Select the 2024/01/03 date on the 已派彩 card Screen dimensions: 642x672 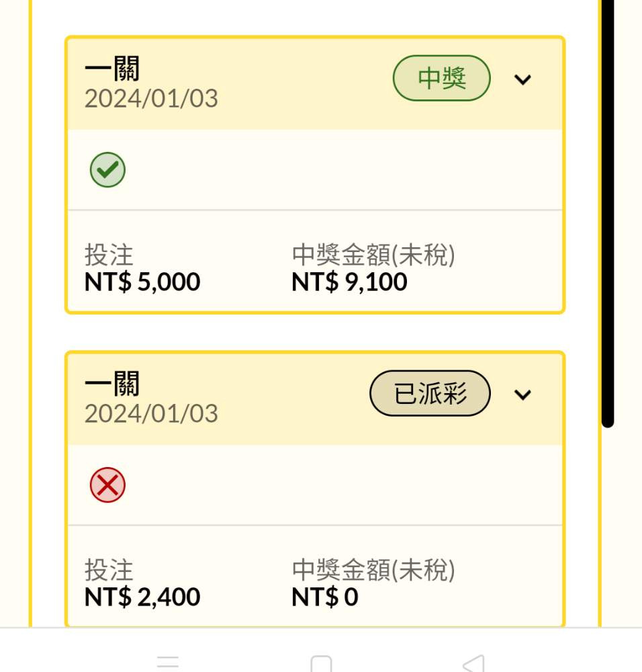pos(151,413)
